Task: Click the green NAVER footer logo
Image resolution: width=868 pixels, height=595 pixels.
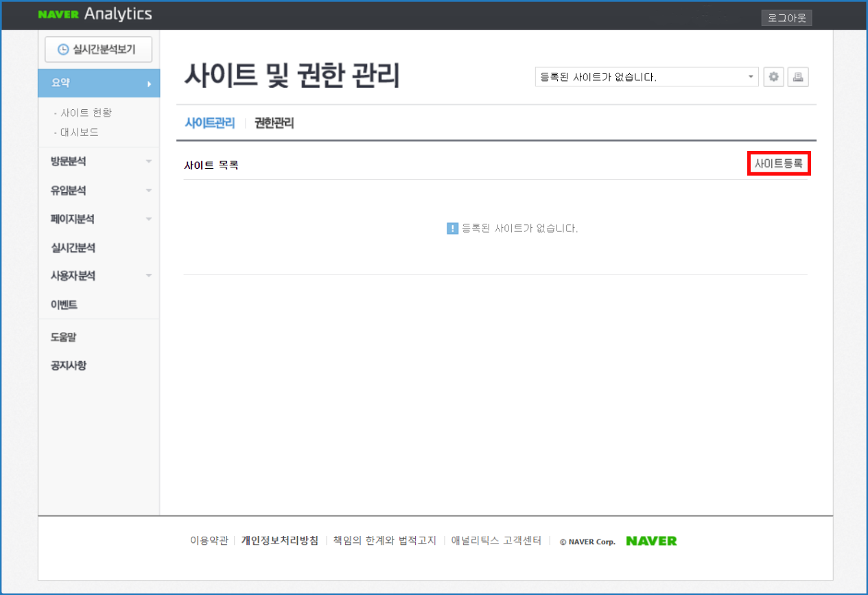Action: tap(651, 541)
